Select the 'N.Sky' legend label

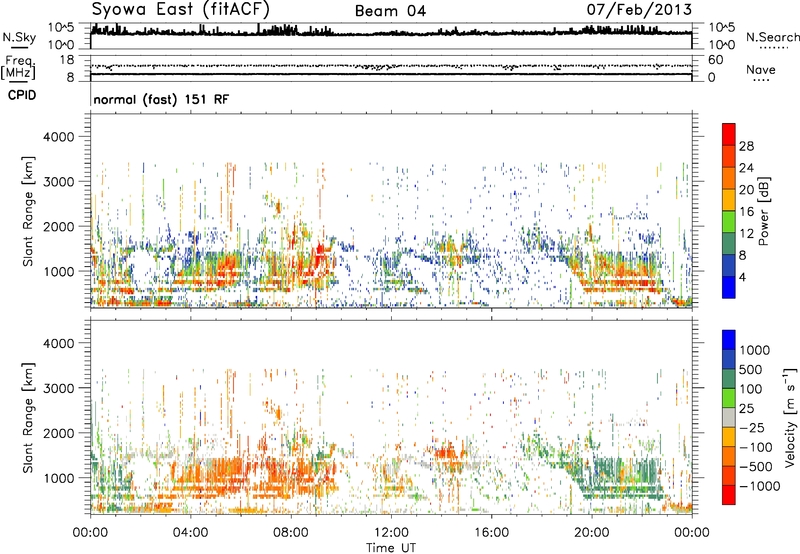point(19,37)
